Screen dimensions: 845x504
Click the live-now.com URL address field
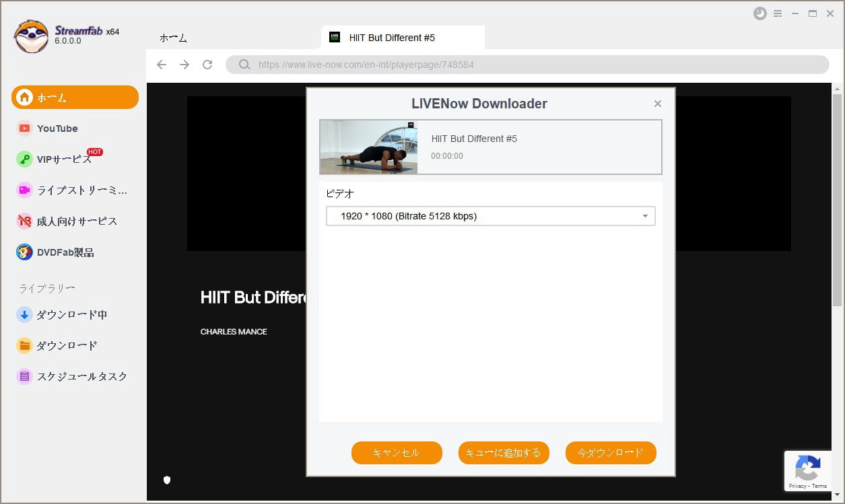click(x=527, y=65)
